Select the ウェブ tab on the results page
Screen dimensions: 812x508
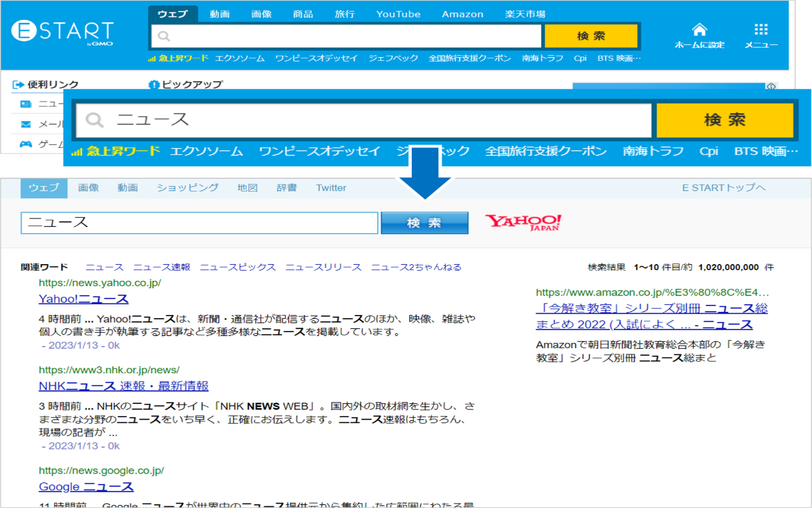pos(44,188)
